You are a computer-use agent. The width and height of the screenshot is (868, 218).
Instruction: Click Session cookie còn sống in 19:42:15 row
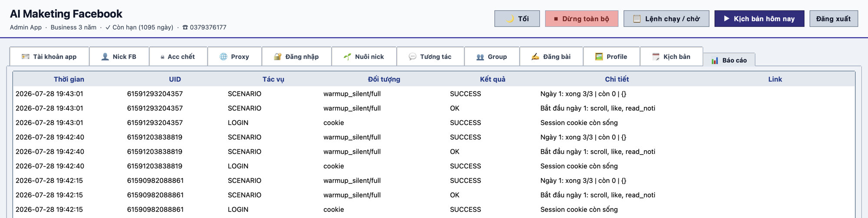coord(579,209)
